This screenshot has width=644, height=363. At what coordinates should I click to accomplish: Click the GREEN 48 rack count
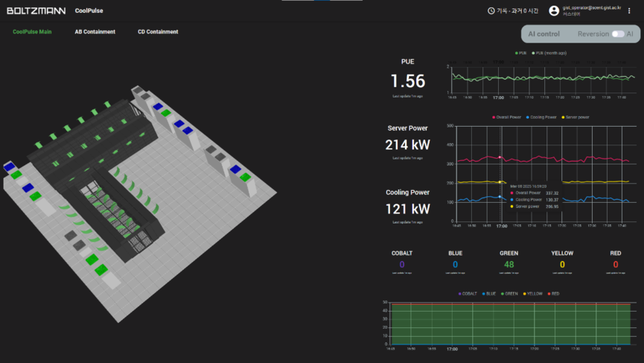click(x=508, y=264)
